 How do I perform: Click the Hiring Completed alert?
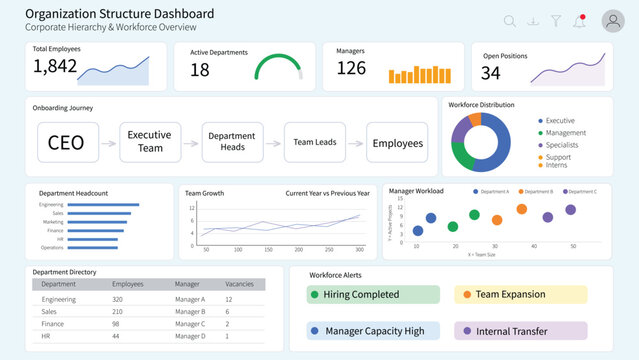point(373,294)
